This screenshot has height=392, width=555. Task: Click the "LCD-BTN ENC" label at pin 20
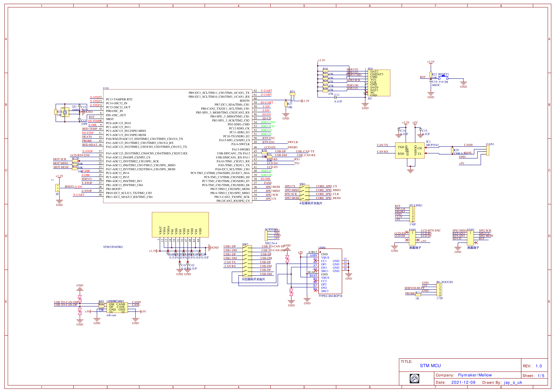[80, 155]
